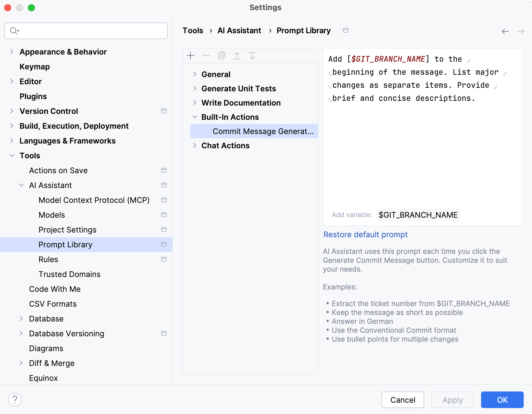Expand Version Control settings section

click(12, 111)
